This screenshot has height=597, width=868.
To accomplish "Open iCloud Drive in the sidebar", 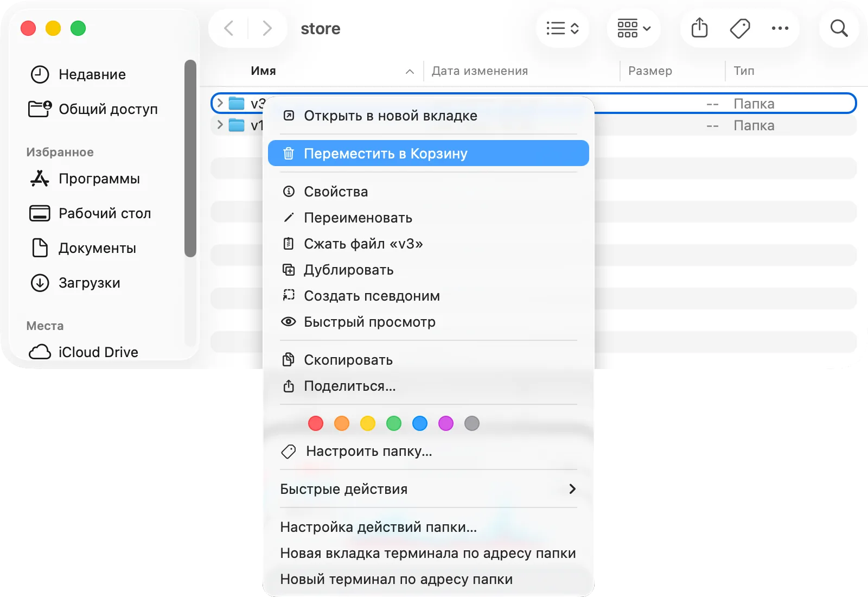I will click(84, 352).
